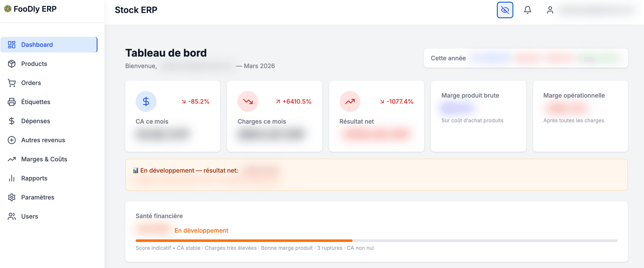
Task: Open the Charges ce mois card
Action: point(274,116)
